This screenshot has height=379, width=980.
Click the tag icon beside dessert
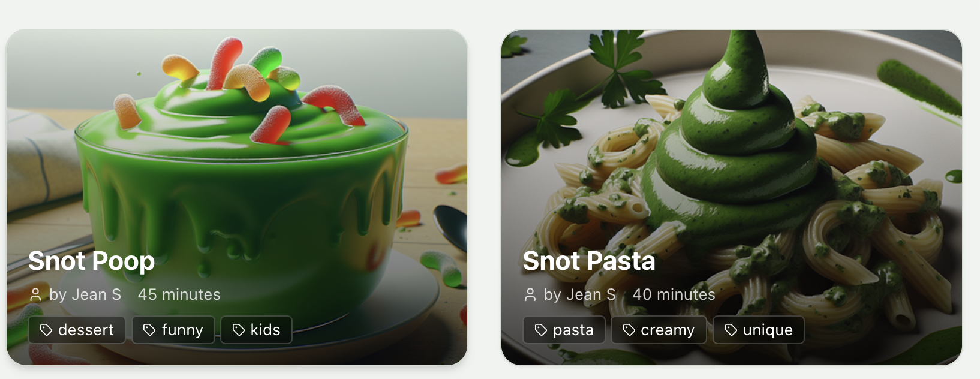(46, 330)
